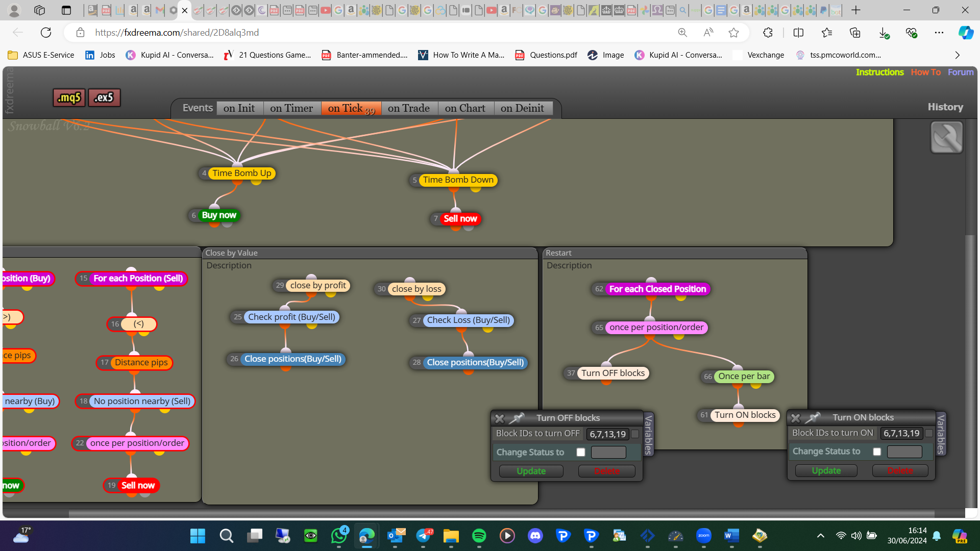980x551 pixels.
Task: Export project as .ex5 file
Action: click(x=104, y=97)
